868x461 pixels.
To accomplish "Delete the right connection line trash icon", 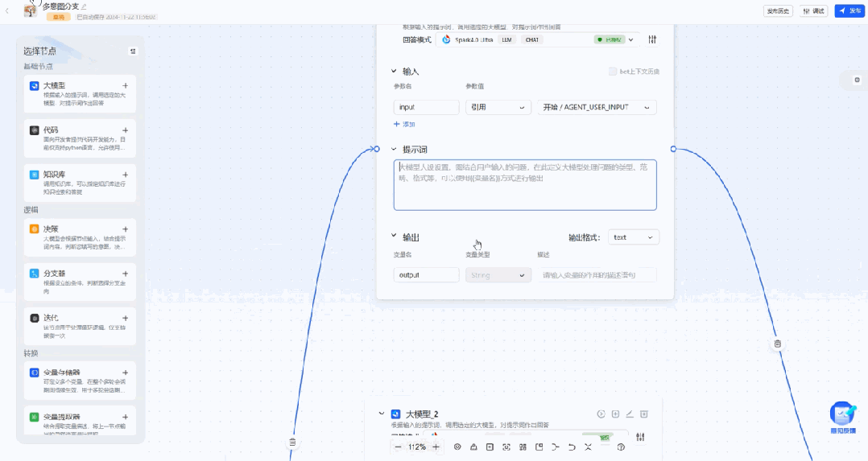I will click(777, 344).
